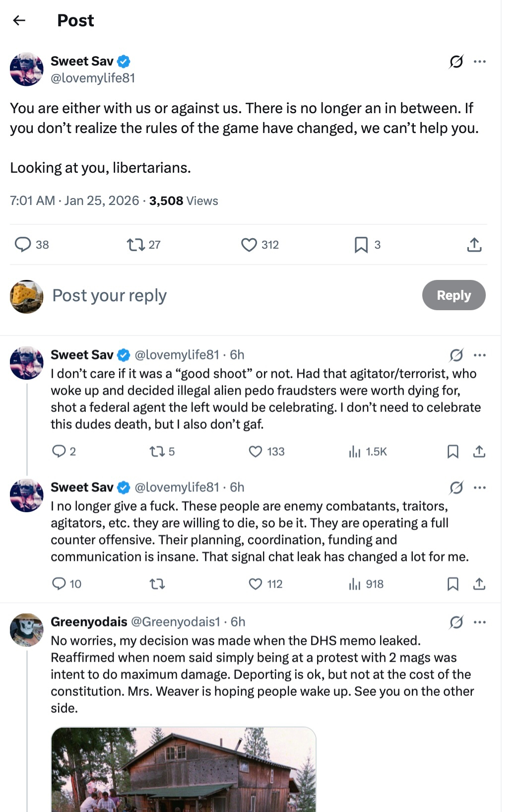Bookmark the main post with 3 bookmarks
522x812 pixels.
coord(361,245)
